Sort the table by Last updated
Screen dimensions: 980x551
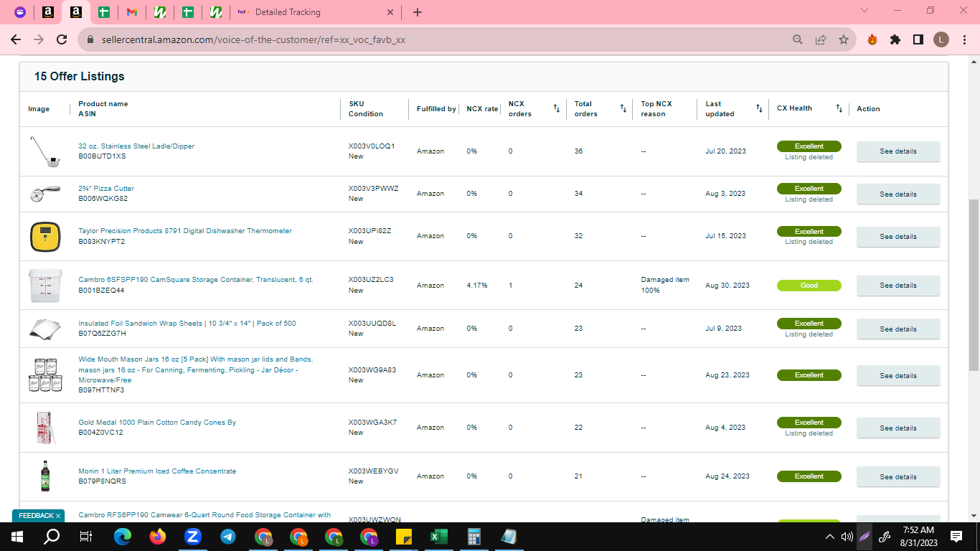[759, 108]
